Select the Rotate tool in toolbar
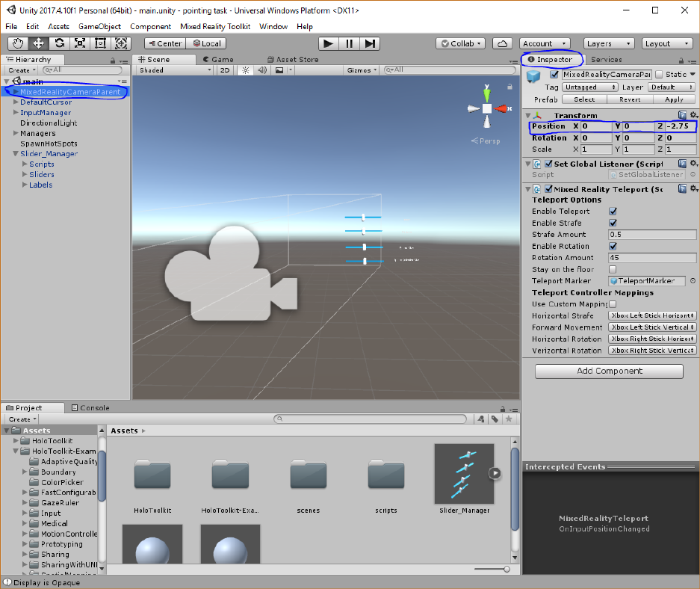700x589 pixels. point(59,43)
